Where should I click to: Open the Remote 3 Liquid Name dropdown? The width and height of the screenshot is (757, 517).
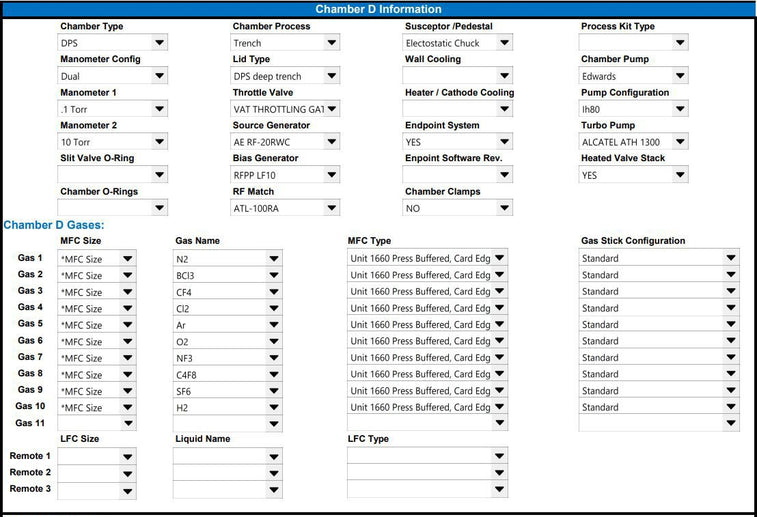click(x=228, y=490)
